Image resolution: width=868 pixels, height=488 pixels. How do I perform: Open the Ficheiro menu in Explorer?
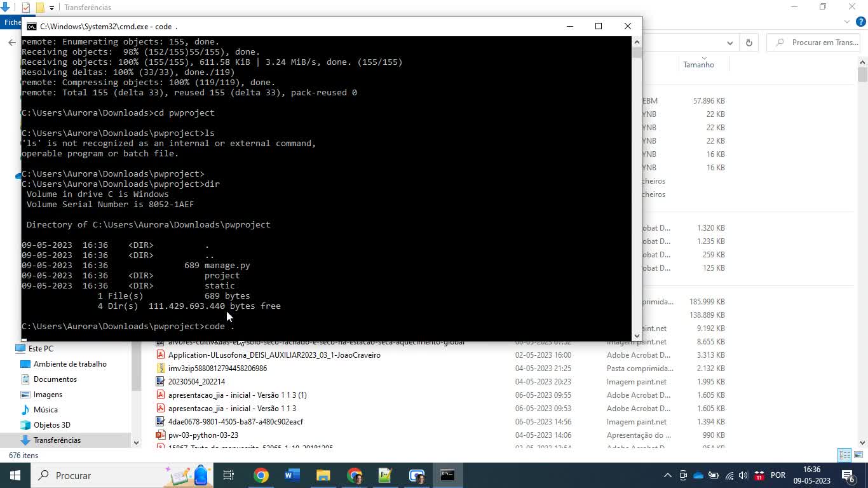coord(12,22)
